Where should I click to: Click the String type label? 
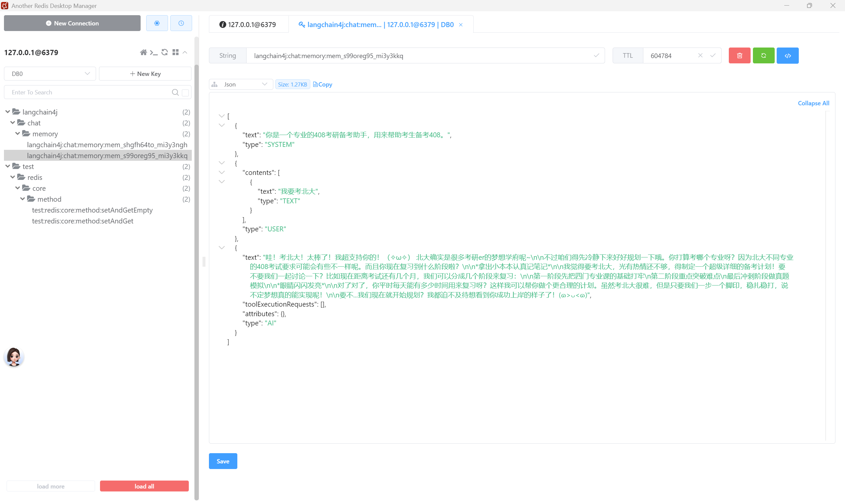click(227, 56)
